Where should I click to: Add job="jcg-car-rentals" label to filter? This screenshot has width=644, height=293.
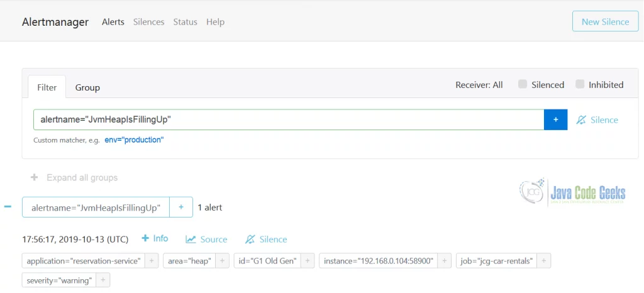pos(544,260)
